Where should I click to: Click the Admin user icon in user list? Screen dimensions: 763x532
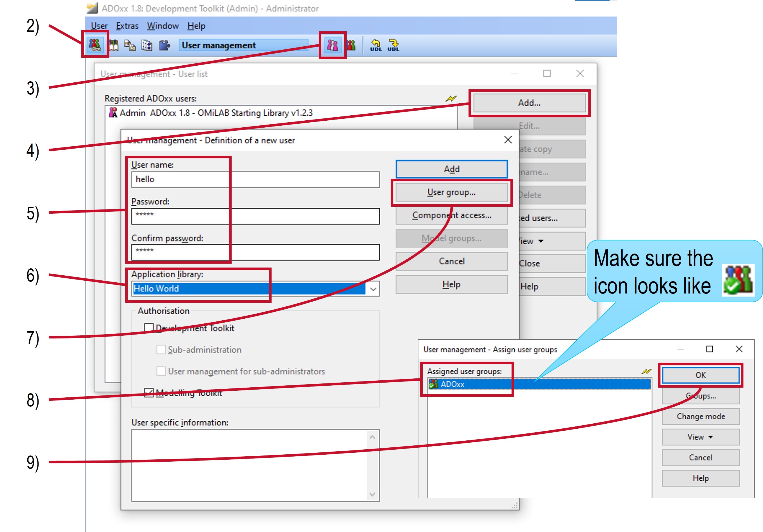[113, 113]
